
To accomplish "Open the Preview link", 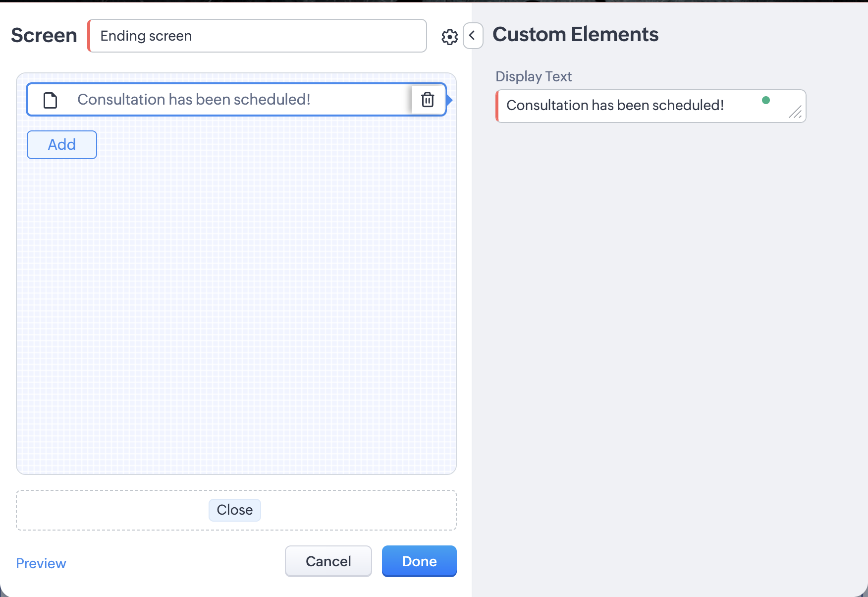I will click(x=41, y=563).
